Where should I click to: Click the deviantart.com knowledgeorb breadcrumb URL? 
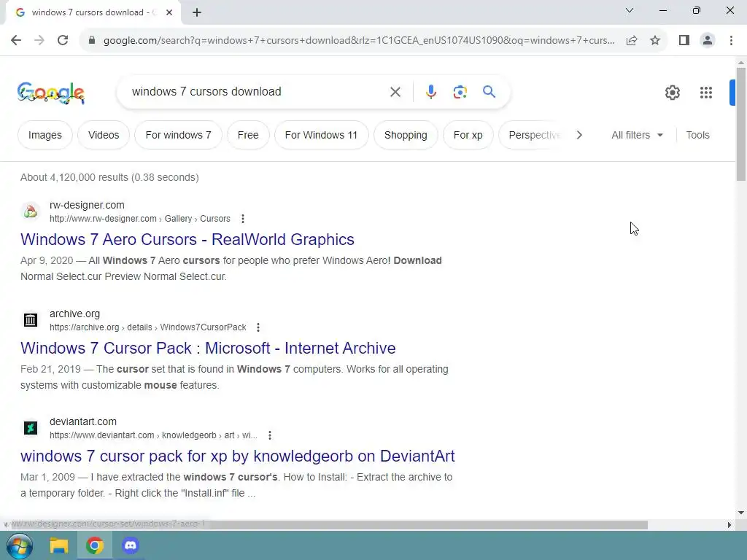coord(153,435)
